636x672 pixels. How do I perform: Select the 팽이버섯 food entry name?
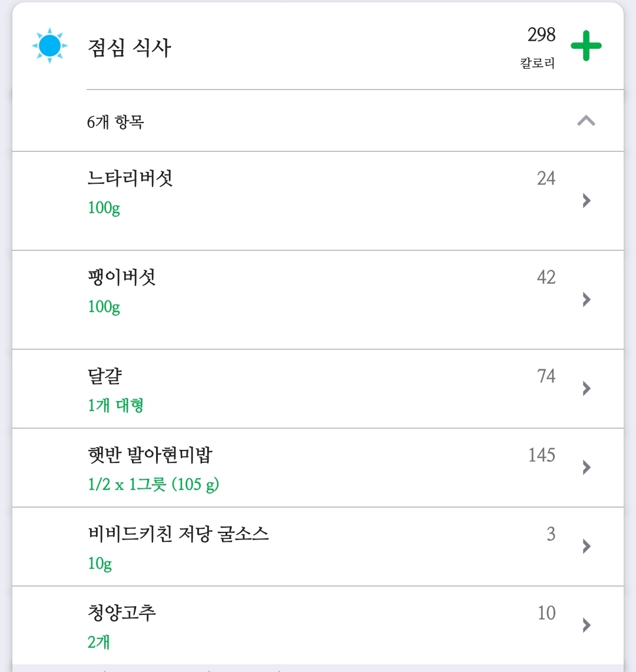tap(122, 277)
